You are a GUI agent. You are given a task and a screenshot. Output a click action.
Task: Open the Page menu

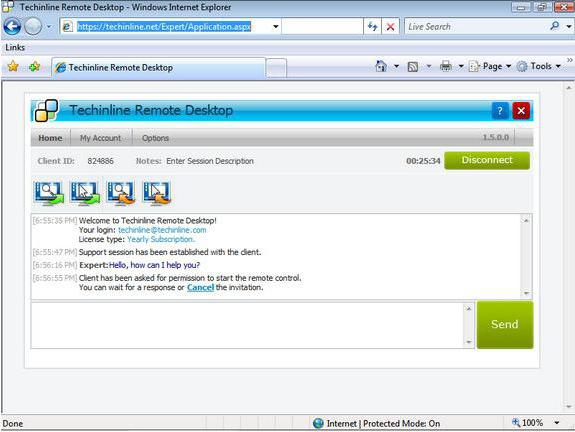pos(490,66)
